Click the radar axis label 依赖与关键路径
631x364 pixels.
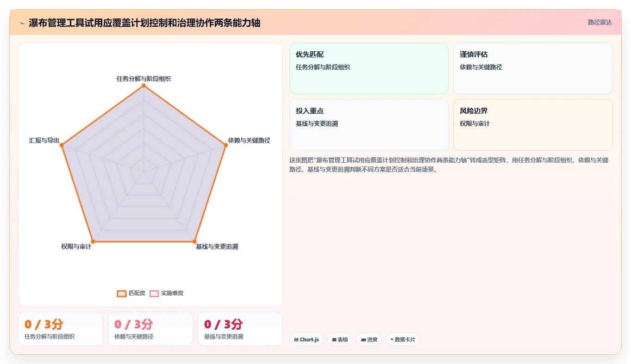pos(249,140)
